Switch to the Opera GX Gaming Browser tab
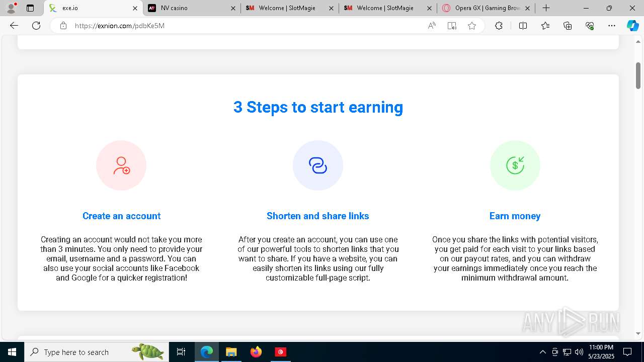The height and width of the screenshot is (362, 644). [x=486, y=8]
